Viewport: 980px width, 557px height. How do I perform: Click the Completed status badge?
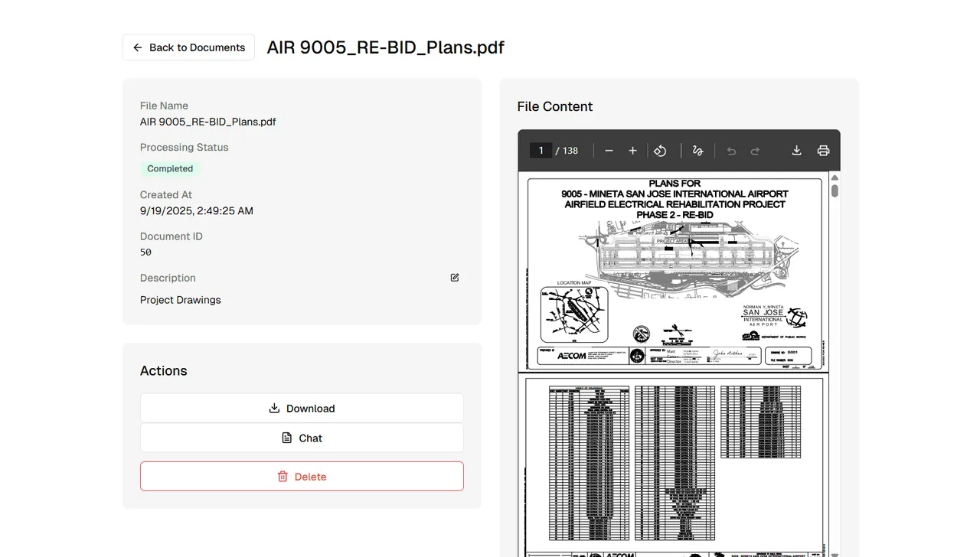[x=170, y=168]
